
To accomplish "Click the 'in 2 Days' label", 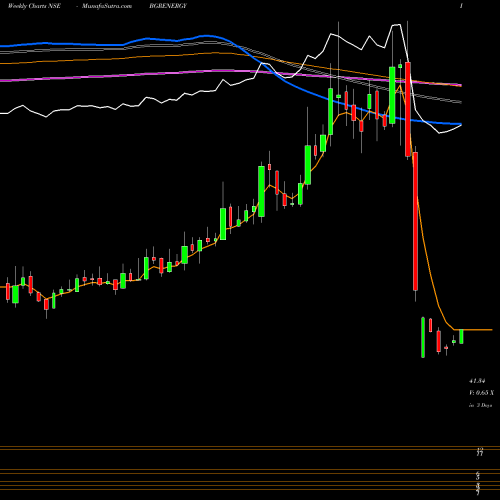I will point(480,405).
